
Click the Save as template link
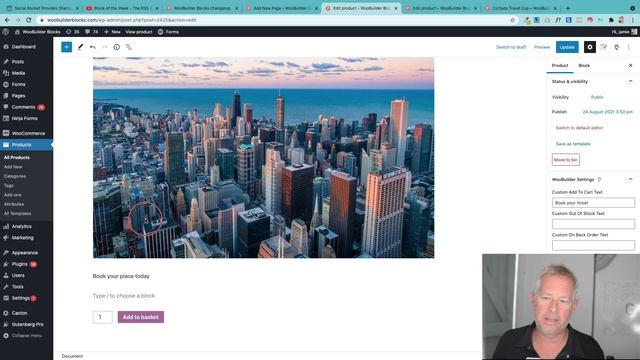click(x=573, y=144)
